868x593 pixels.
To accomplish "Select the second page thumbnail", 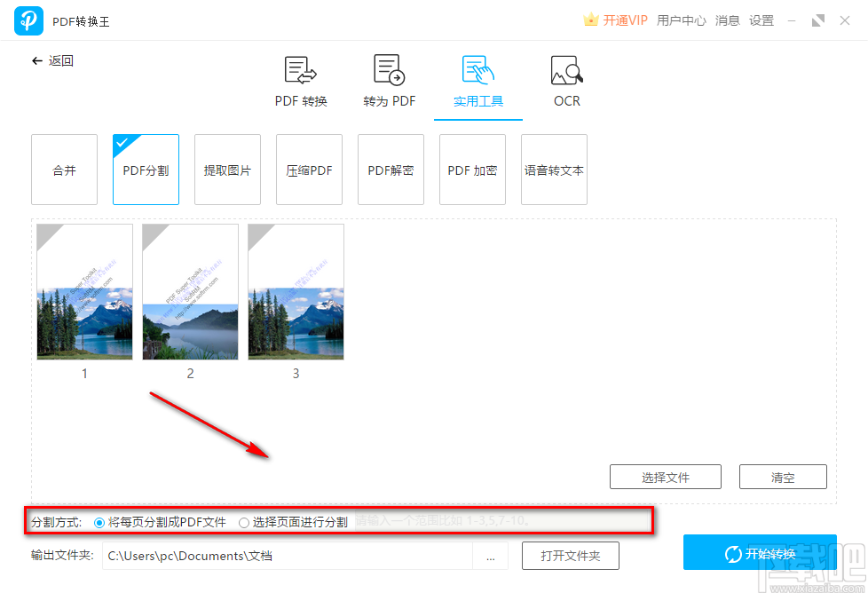I will (x=190, y=292).
